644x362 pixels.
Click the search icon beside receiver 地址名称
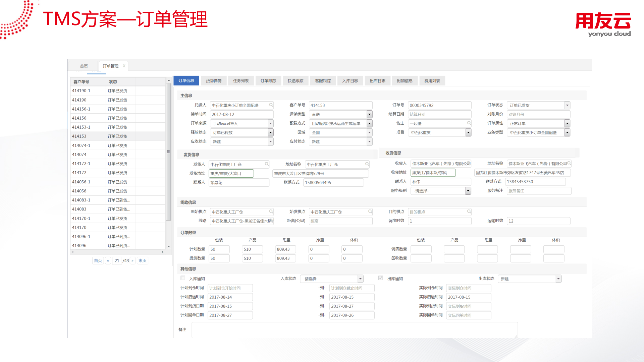click(570, 164)
